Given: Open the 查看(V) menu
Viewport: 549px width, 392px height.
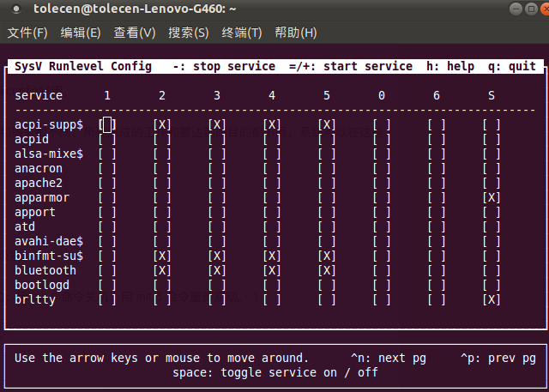Looking at the screenshot, I should 135,33.
